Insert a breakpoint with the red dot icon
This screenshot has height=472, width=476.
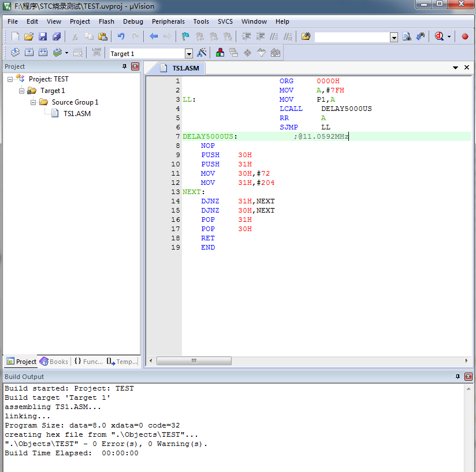465,37
